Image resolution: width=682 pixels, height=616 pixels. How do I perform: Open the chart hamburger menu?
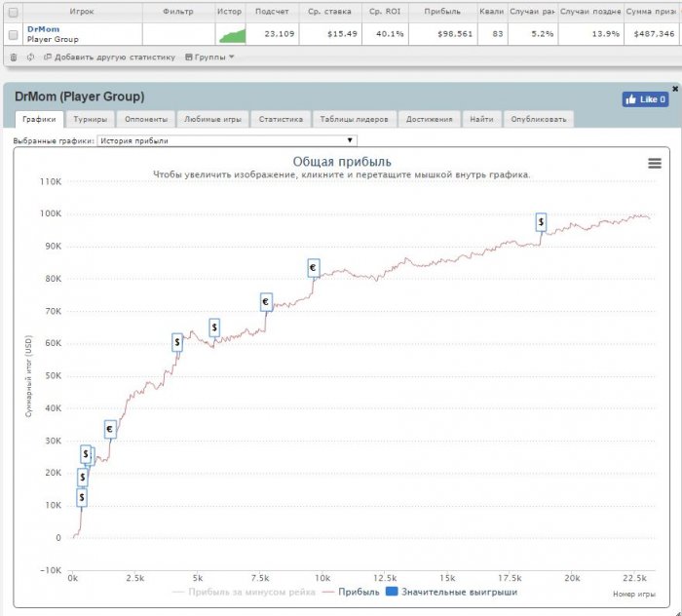[x=655, y=164]
